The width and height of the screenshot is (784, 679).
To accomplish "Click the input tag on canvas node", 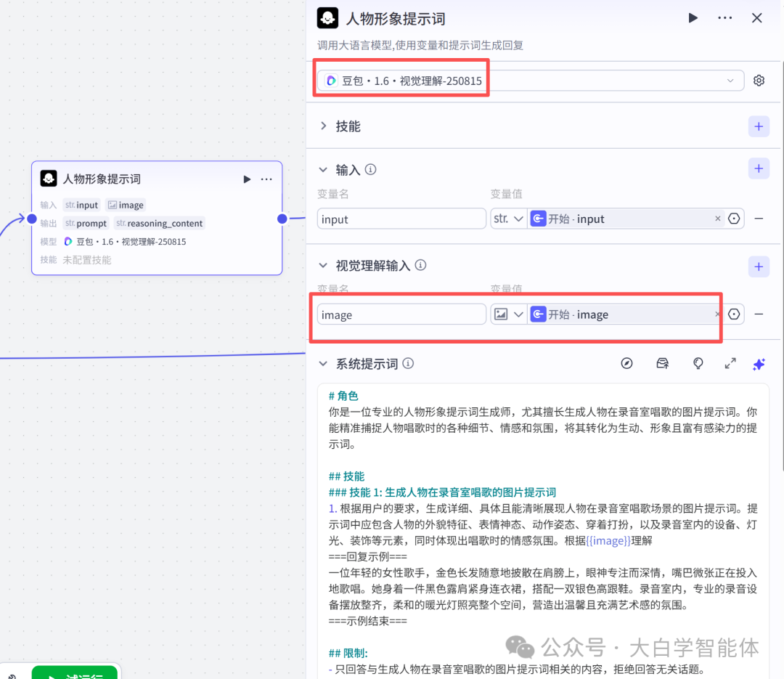I will point(81,205).
